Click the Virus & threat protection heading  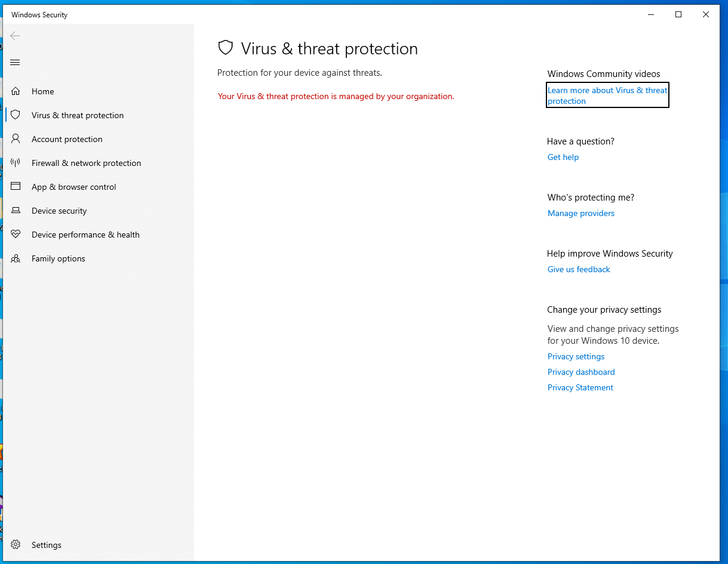point(329,49)
